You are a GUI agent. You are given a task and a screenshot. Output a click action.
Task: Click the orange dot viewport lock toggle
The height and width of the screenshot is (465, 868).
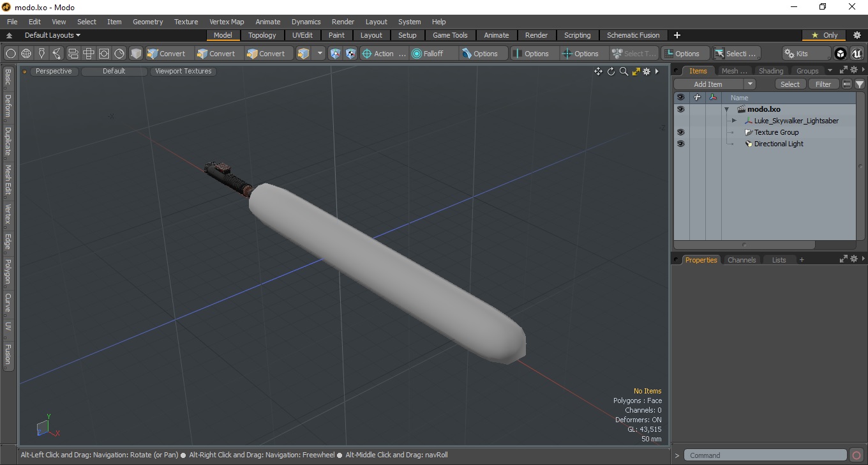24,72
